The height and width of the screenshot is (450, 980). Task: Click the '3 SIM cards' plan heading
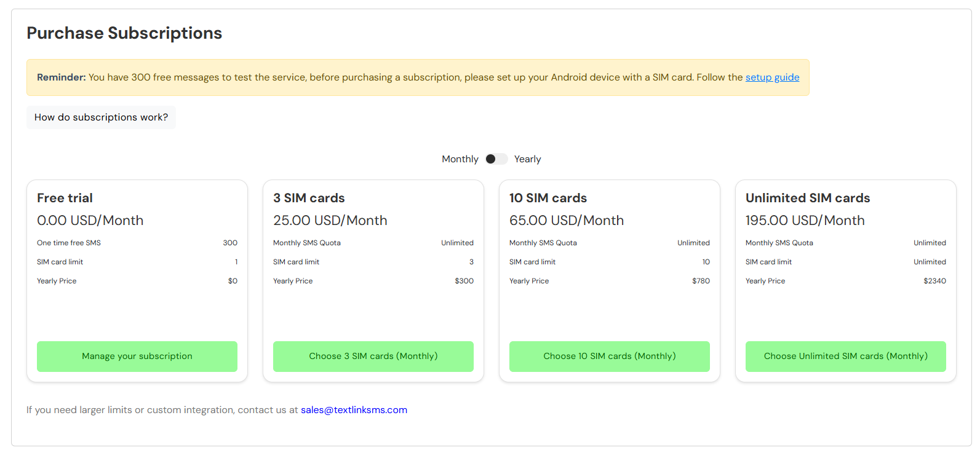[309, 198]
